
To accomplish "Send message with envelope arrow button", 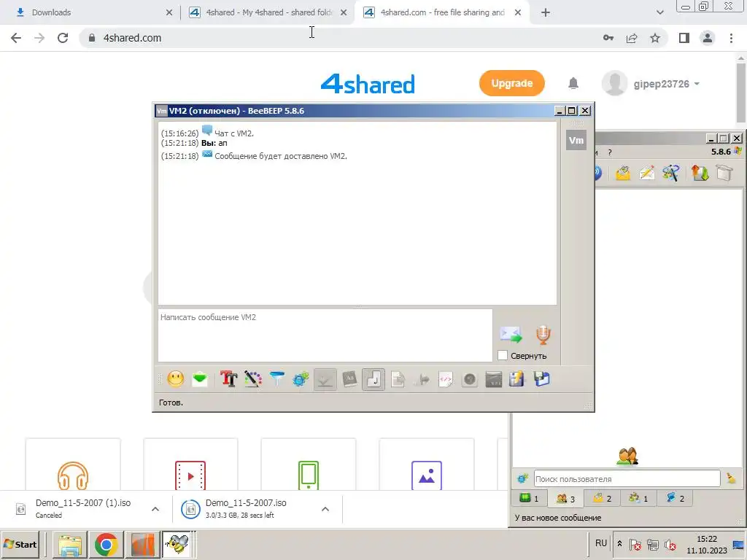I will (511, 334).
